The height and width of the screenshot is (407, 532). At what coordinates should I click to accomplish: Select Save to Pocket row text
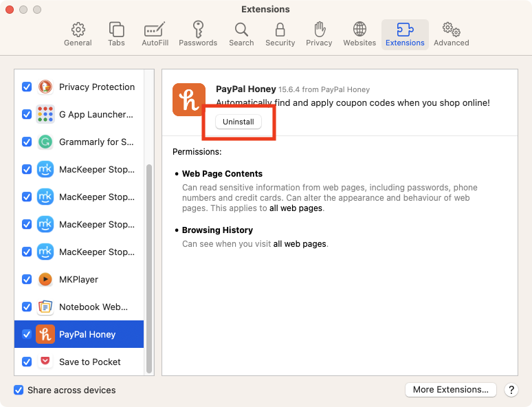(x=90, y=362)
